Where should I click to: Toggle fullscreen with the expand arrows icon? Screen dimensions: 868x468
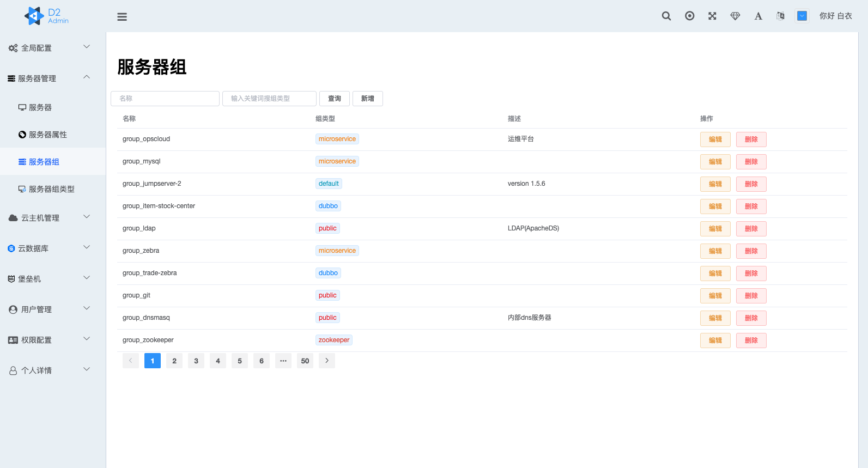[712, 16]
